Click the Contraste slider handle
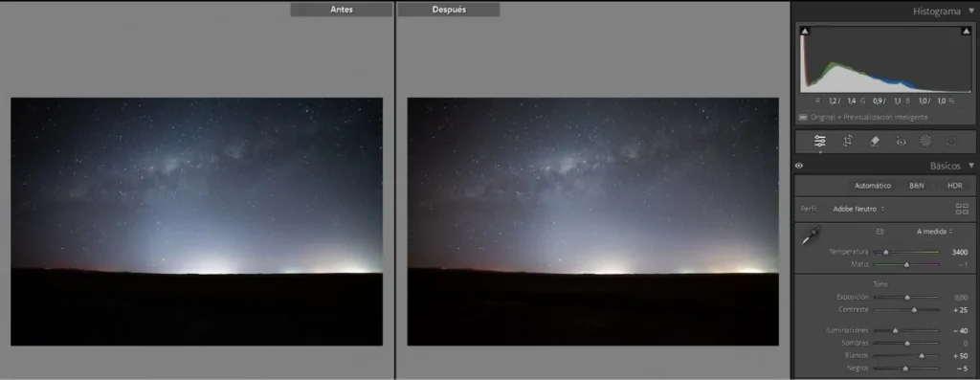Screen dimensions: 980x380 pyautogui.click(x=914, y=310)
